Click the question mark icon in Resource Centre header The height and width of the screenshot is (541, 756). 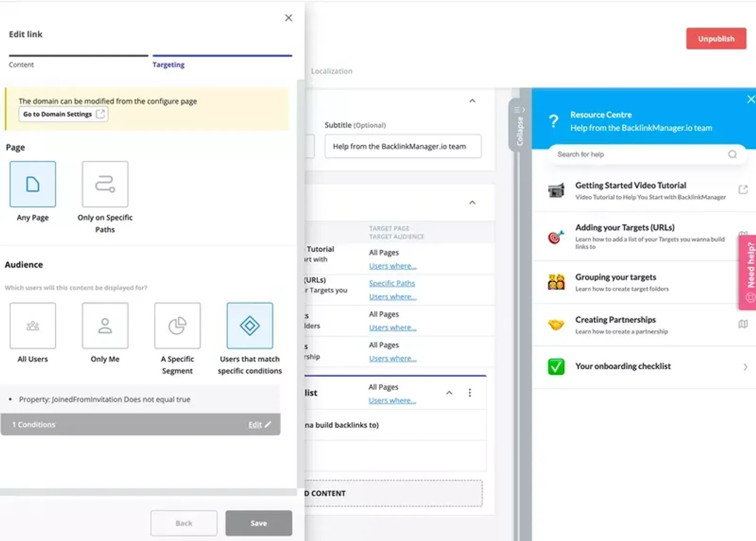(554, 121)
